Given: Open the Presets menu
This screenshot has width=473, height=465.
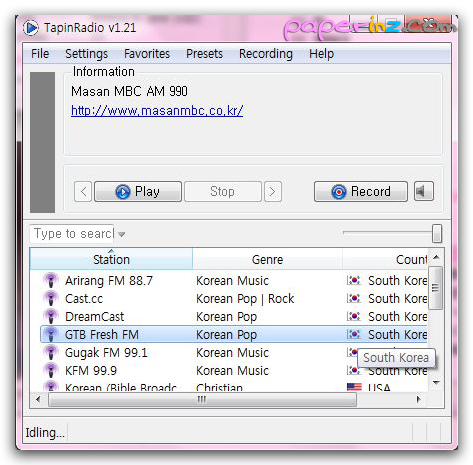Looking at the screenshot, I should [204, 54].
